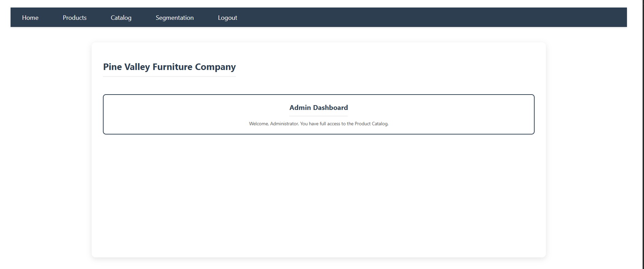Click the Logout link
Image resolution: width=644 pixels, height=269 pixels.
pyautogui.click(x=228, y=18)
